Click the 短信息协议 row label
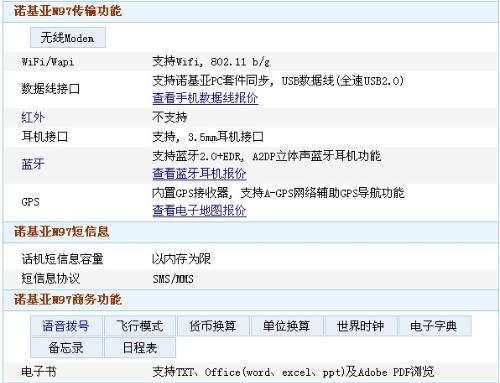This screenshot has height=383, width=500. [x=51, y=278]
